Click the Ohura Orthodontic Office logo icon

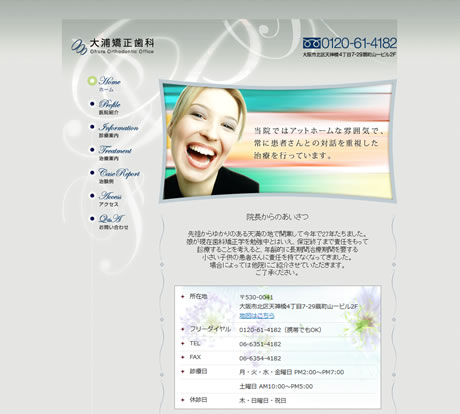point(79,46)
